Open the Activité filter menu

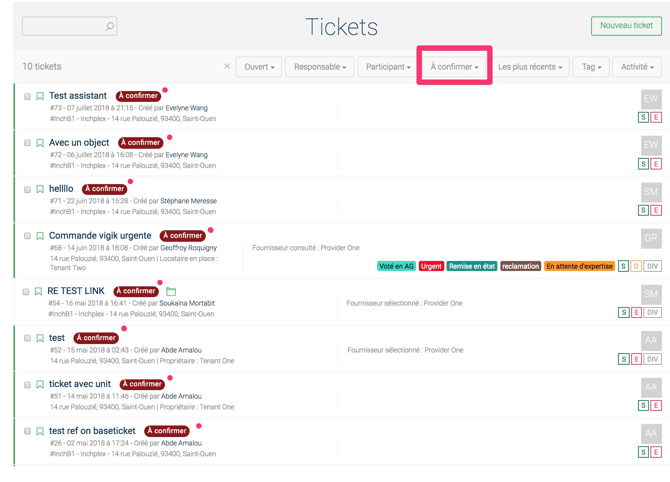637,67
